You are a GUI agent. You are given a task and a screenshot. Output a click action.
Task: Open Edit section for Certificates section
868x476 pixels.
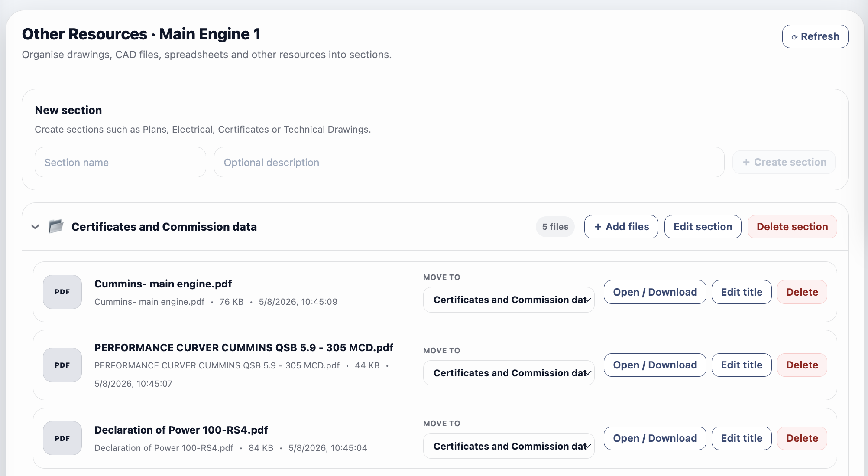click(703, 227)
